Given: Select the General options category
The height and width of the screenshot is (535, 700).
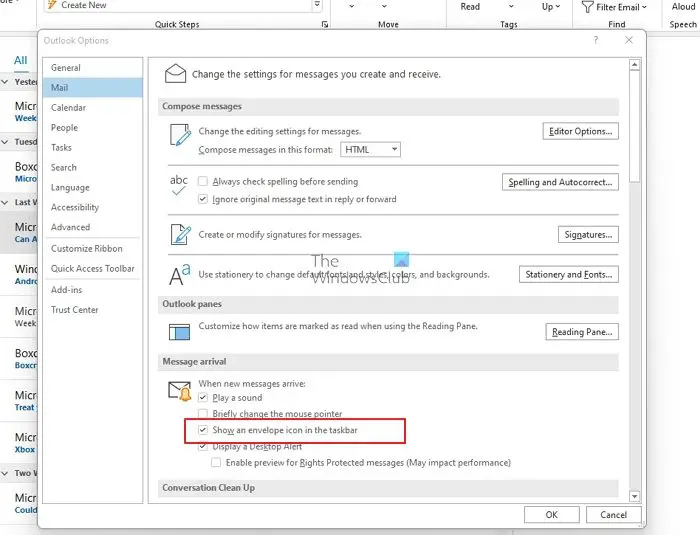Looking at the screenshot, I should [93, 68].
